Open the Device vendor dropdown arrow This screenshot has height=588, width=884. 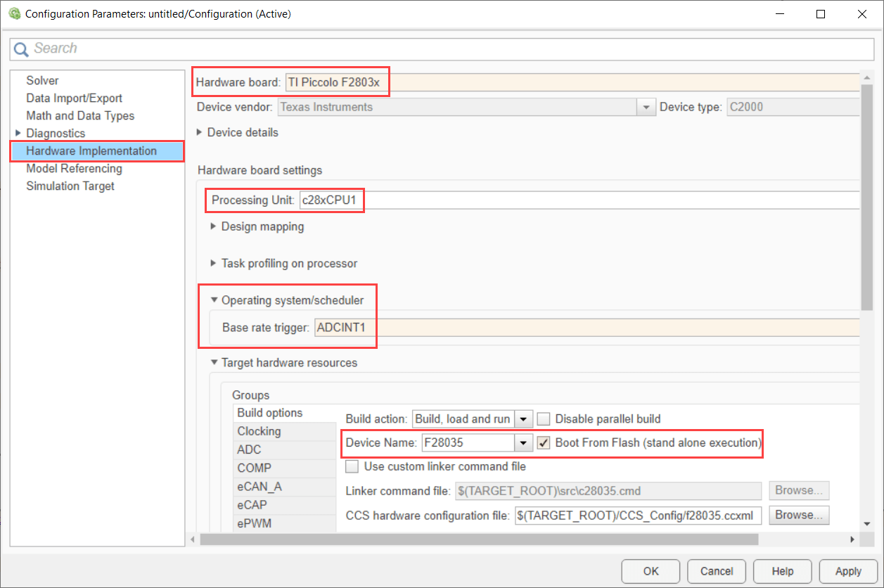click(x=646, y=107)
